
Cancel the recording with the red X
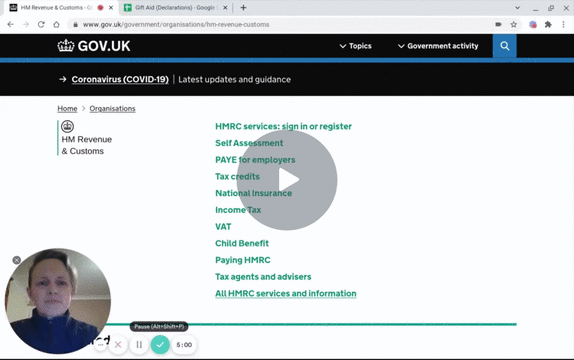tap(118, 345)
